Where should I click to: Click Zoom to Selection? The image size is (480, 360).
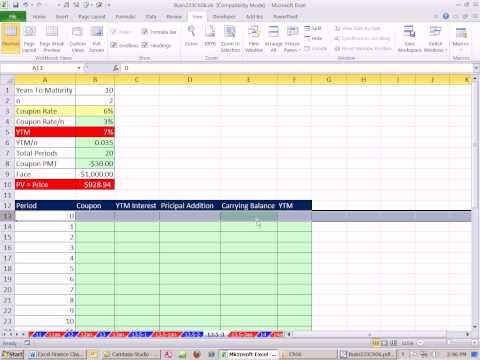[230, 38]
